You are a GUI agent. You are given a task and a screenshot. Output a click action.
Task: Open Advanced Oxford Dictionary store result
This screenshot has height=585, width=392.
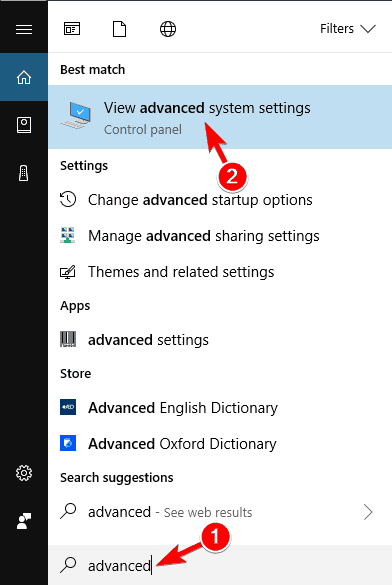tap(220, 444)
